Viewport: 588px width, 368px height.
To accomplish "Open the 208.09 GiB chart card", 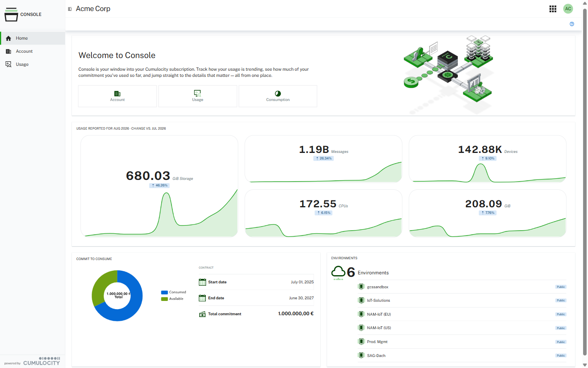I will [x=488, y=213].
